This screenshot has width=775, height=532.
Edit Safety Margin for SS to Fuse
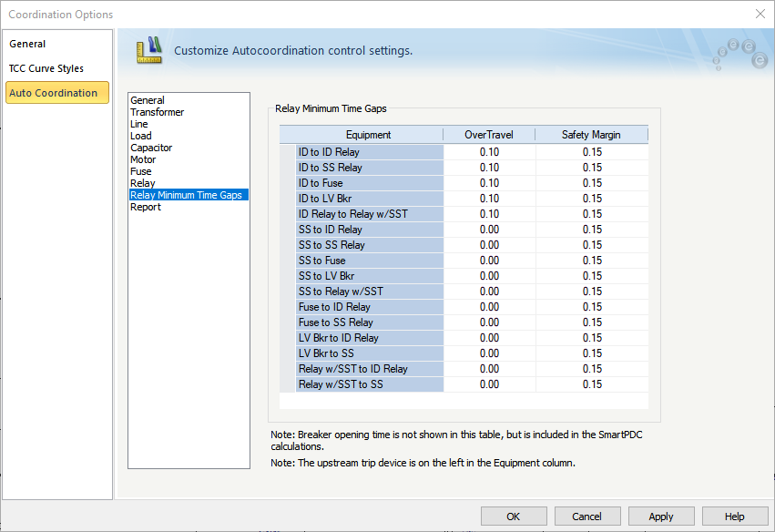(592, 261)
